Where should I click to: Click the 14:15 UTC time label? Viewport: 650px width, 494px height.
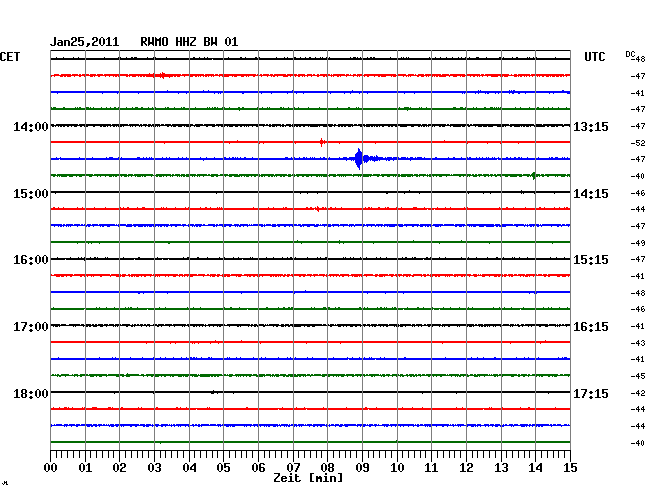(x=591, y=194)
